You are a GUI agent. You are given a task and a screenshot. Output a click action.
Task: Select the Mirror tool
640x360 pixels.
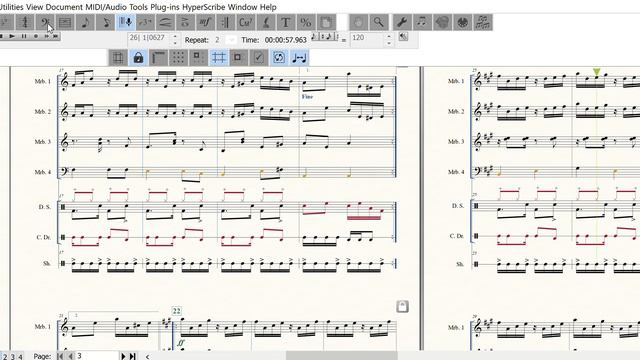point(482,22)
